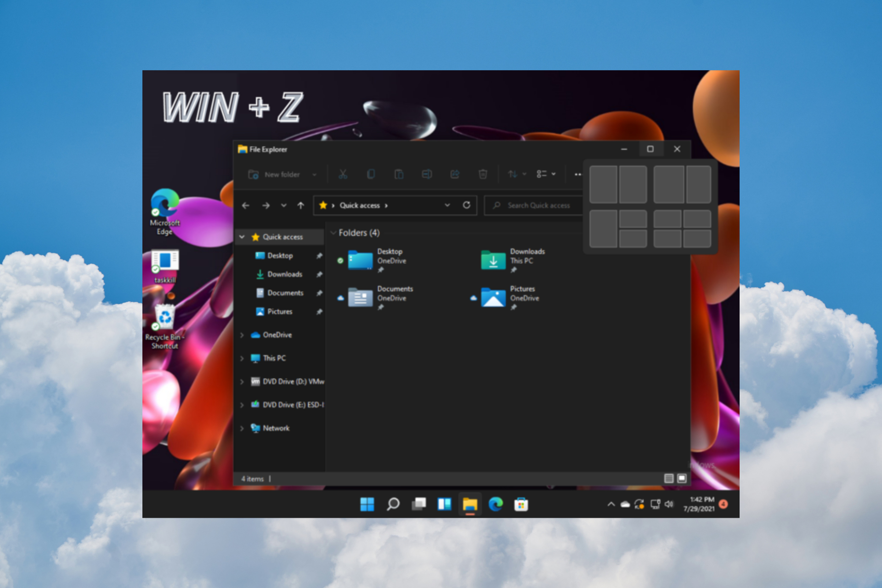Go back with the left arrow

click(x=246, y=205)
